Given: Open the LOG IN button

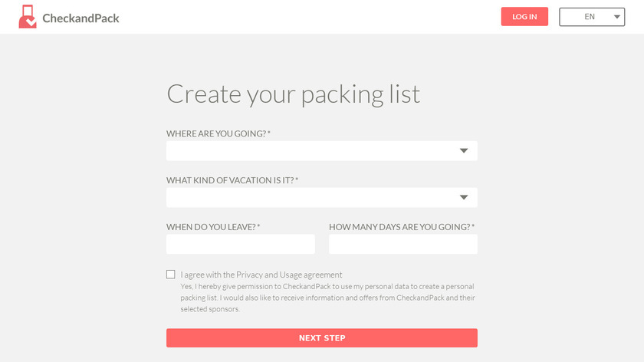Looking at the screenshot, I should coord(524,16).
